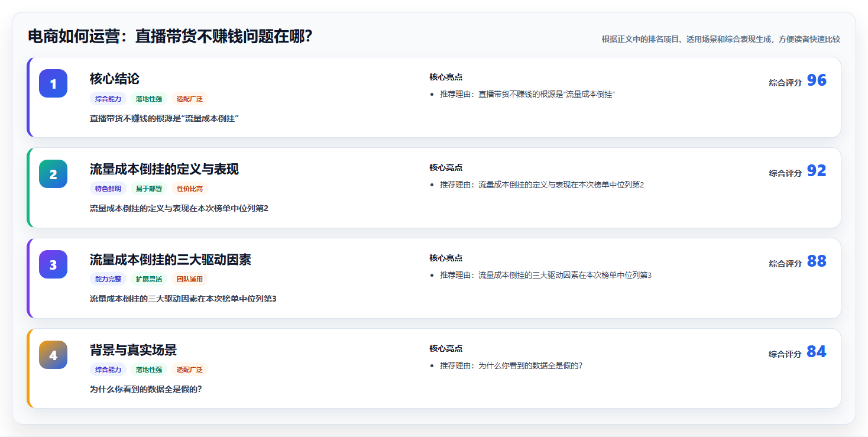
Task: Click 核心亮点 heading in the rank 3 card
Action: (446, 258)
